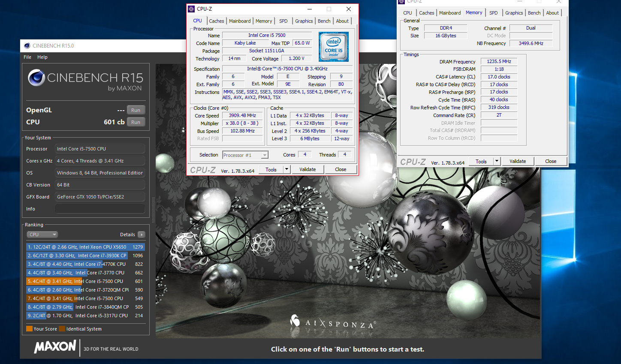Expand Tools dropdown arrow in Memory CPU-Z window
621x364 pixels.
(497, 161)
